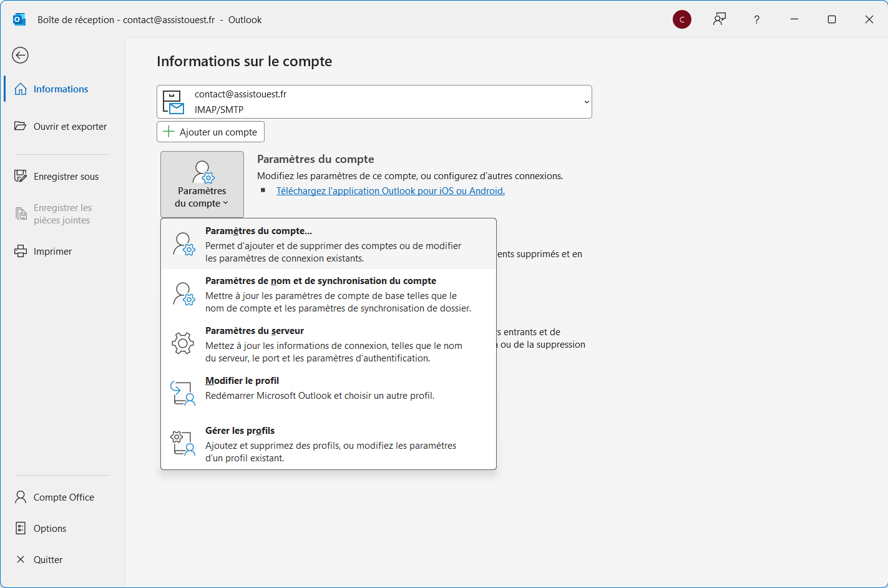Open the Ouvrir et exporter section

pos(61,126)
